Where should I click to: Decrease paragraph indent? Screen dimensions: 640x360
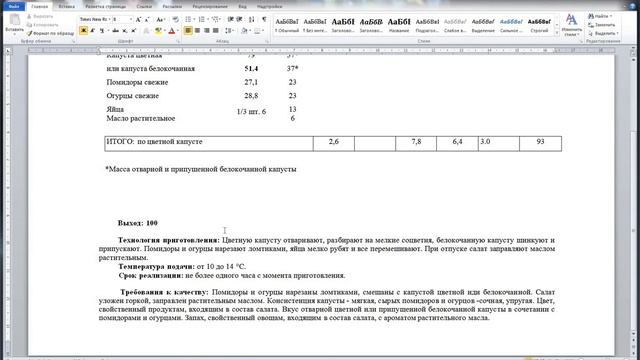click(230, 20)
